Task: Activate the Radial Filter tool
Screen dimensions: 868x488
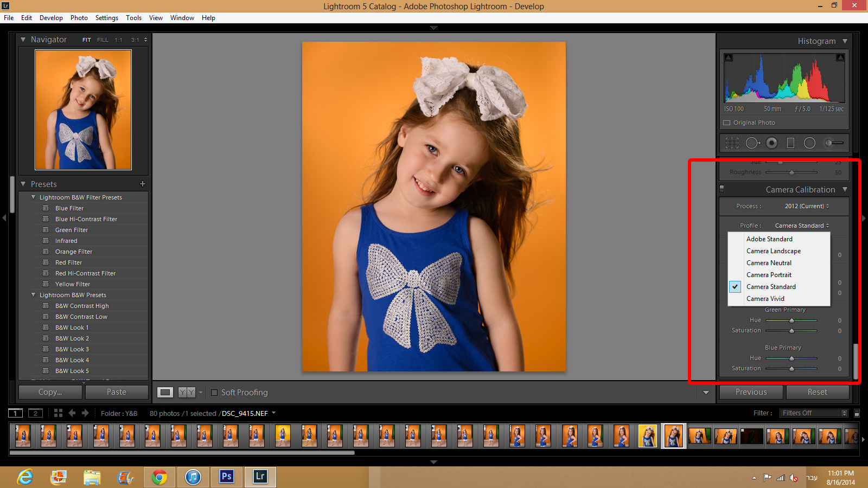Action: pos(809,143)
